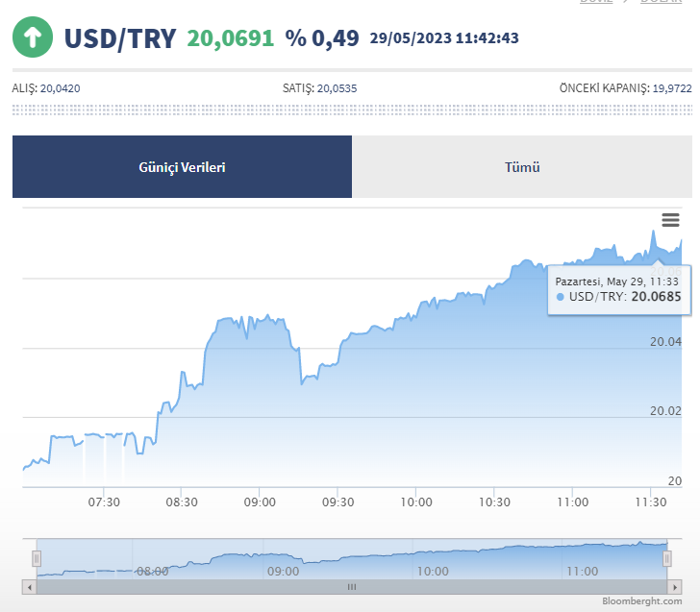Screen dimensions: 700x612
Task: Click the 11:00 label in the navigator
Action: pos(582,572)
